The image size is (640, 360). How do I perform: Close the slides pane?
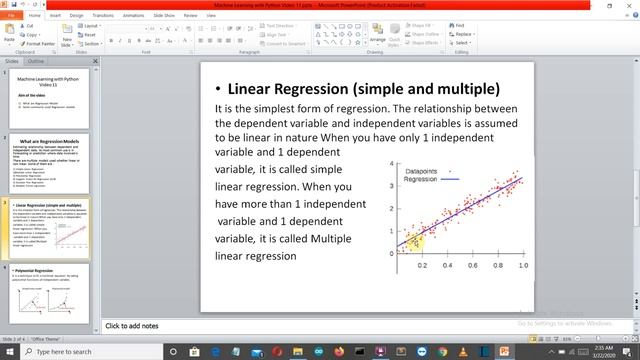pos(96,61)
